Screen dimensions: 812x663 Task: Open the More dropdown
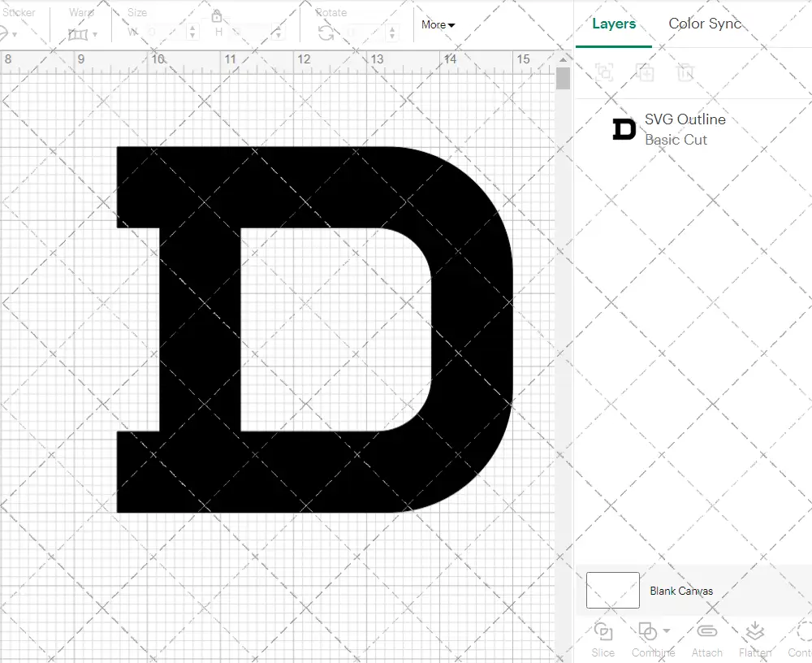click(437, 24)
